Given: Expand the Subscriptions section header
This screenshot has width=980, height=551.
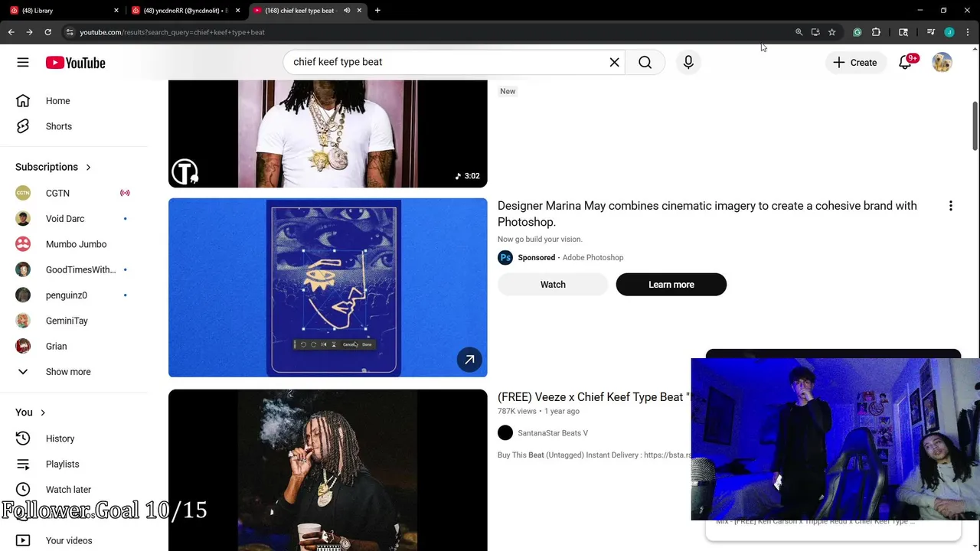Looking at the screenshot, I should (54, 167).
